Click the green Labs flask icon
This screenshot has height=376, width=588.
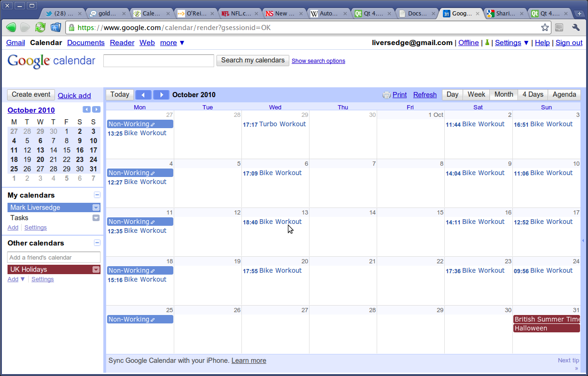pos(487,43)
